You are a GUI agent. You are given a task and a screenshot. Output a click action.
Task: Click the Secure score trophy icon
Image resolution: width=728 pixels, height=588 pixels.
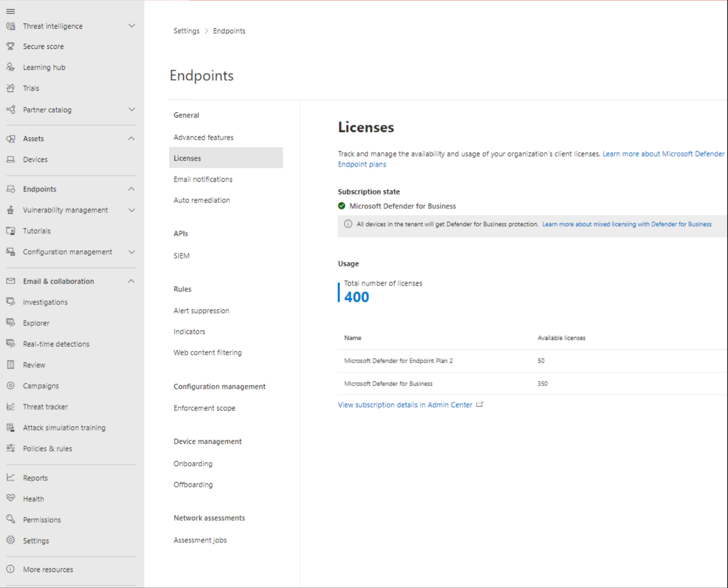click(x=11, y=46)
